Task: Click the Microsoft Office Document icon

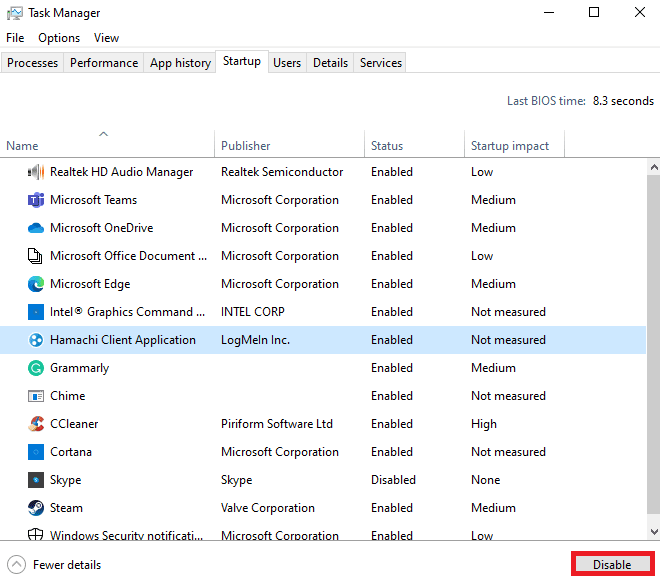Action: pyautogui.click(x=35, y=256)
